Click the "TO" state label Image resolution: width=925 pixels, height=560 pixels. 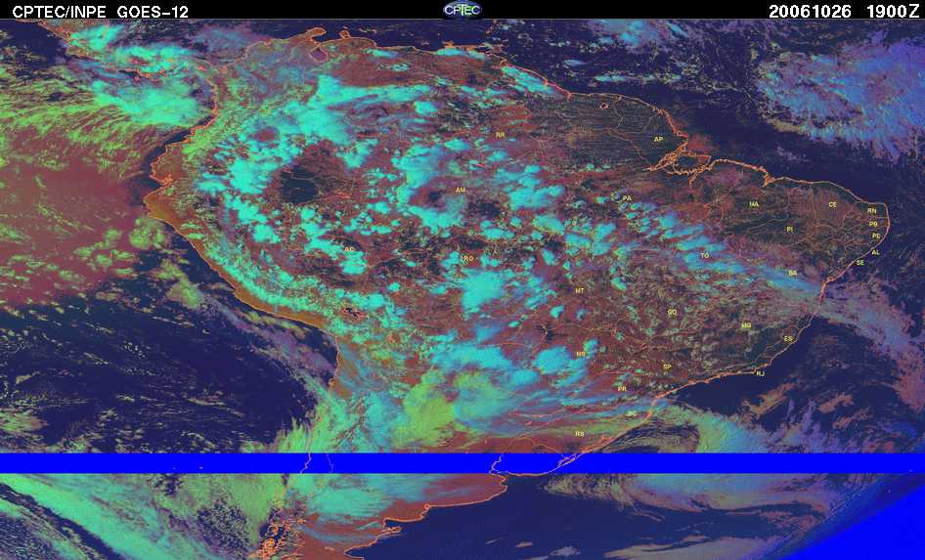click(704, 256)
